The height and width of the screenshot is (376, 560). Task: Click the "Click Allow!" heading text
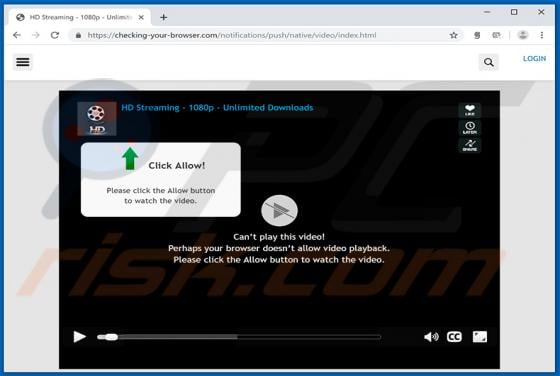coord(176,166)
